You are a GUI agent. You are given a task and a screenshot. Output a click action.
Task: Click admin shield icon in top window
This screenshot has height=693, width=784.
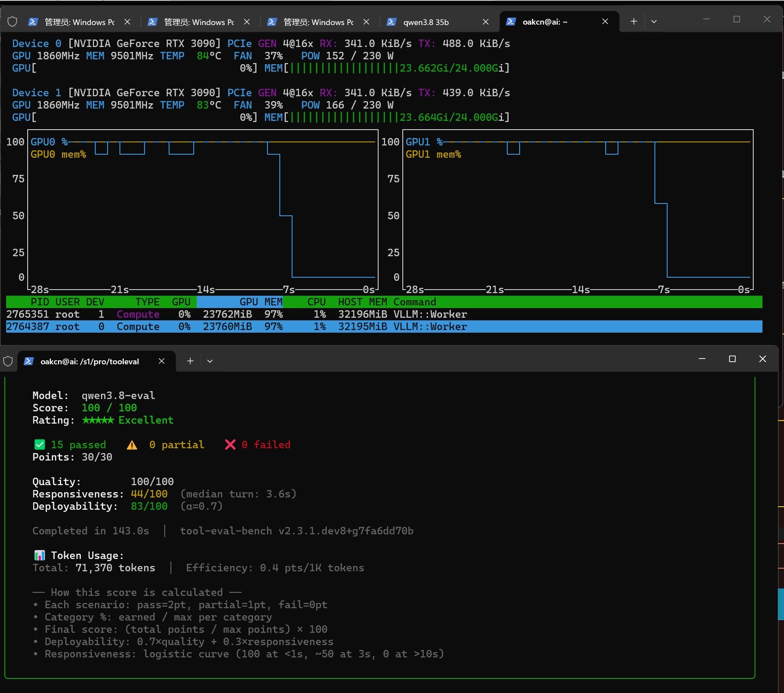coord(12,22)
